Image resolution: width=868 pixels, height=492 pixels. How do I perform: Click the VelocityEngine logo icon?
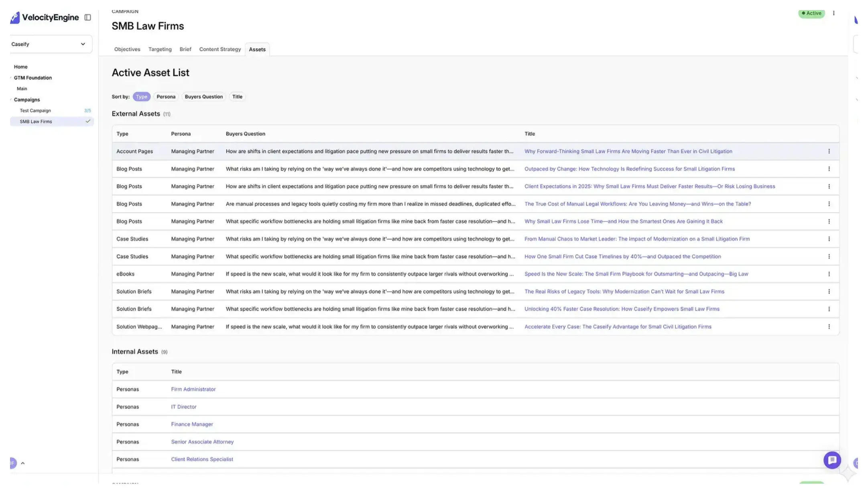pyautogui.click(x=15, y=17)
